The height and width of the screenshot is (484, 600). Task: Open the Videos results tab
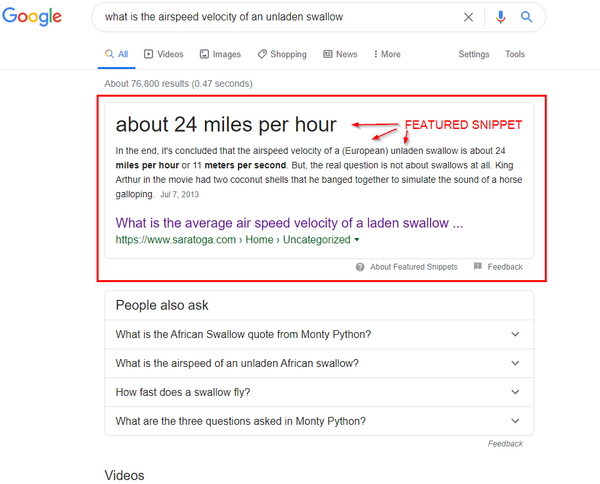coord(163,54)
